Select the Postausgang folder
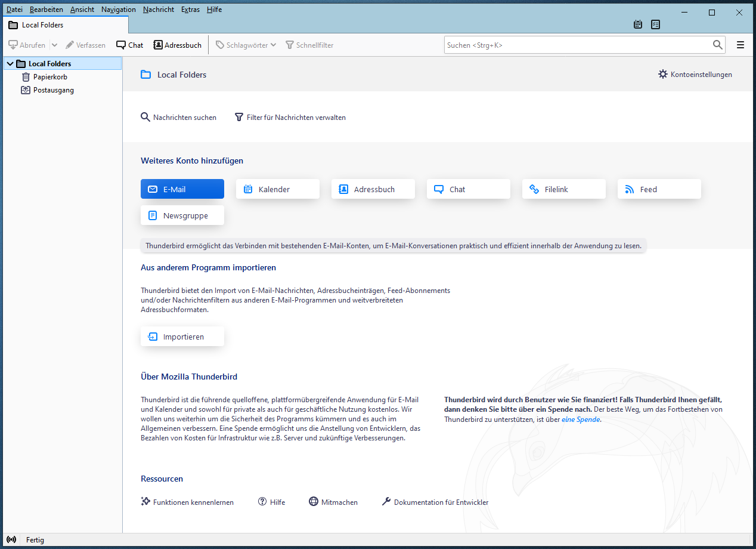This screenshot has width=756, height=549. point(53,90)
